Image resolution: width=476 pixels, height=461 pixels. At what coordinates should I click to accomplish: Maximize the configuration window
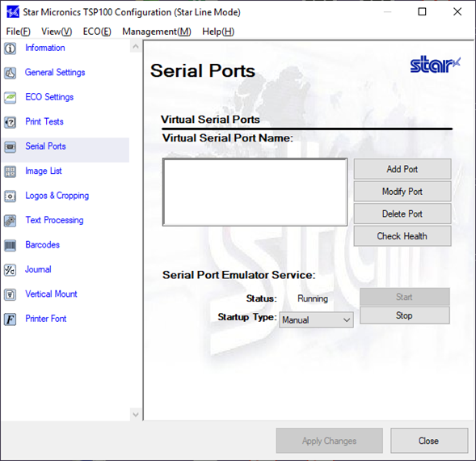[423, 12]
